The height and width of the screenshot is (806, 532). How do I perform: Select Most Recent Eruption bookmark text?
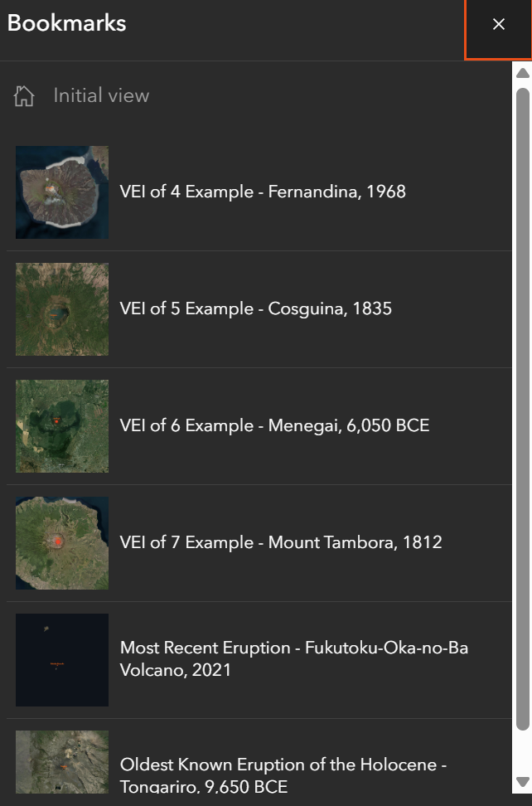pos(293,658)
